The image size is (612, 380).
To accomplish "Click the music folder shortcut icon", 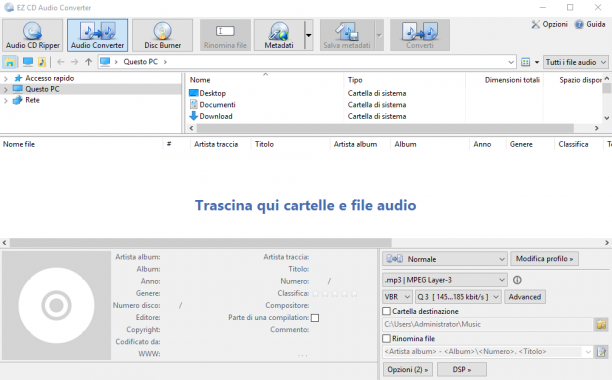I will (42, 62).
